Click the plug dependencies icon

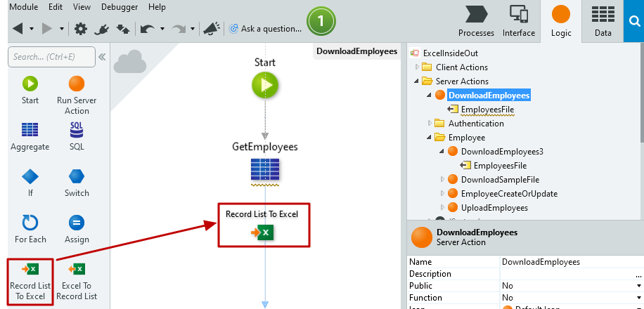click(x=101, y=29)
